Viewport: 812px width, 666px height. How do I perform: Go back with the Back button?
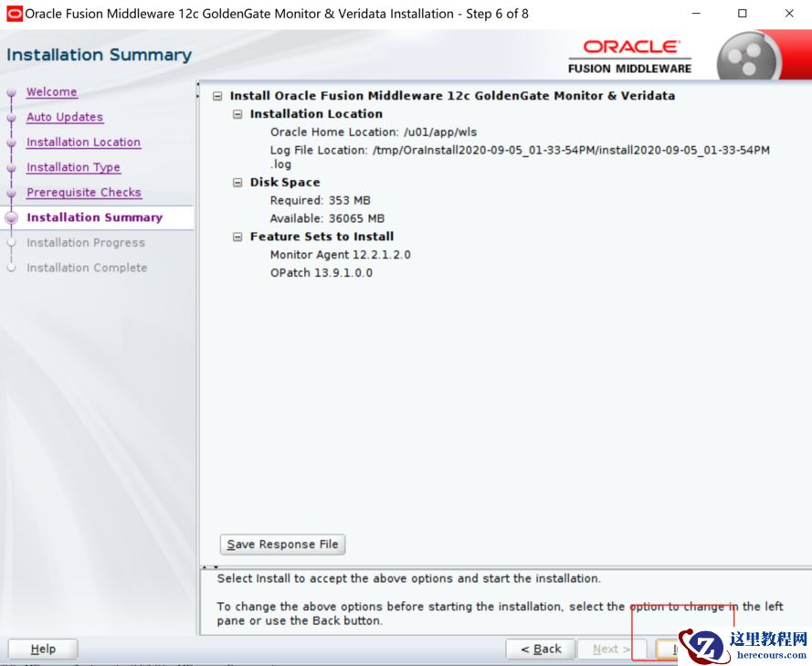(541, 649)
